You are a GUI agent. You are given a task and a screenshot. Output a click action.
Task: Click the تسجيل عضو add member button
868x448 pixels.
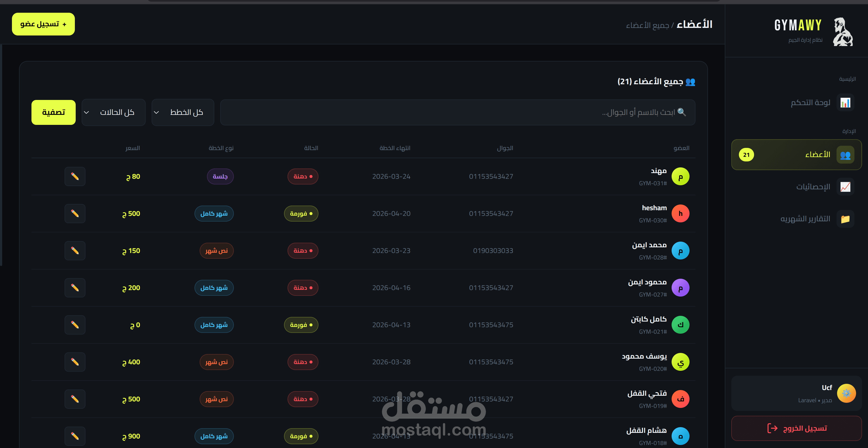pyautogui.click(x=43, y=24)
